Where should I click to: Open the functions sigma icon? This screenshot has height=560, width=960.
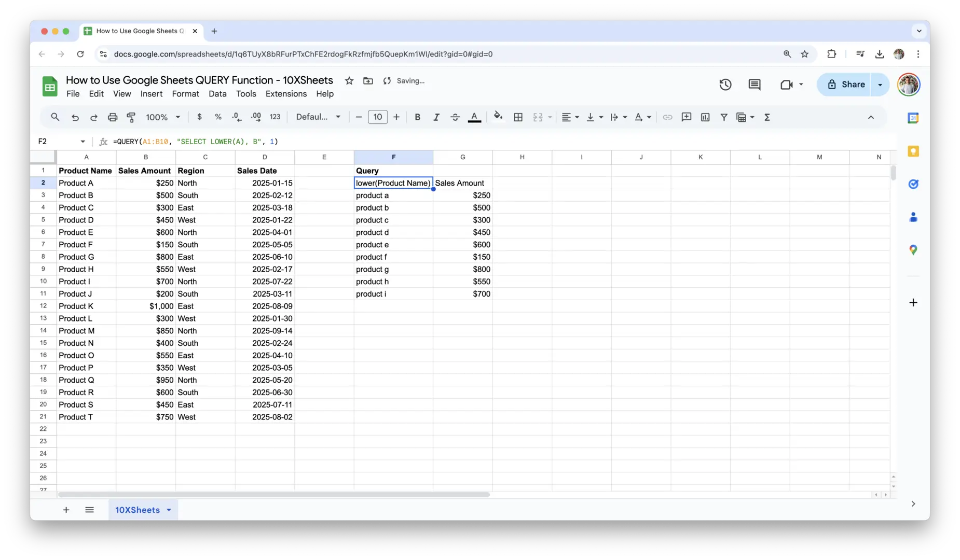point(767,117)
